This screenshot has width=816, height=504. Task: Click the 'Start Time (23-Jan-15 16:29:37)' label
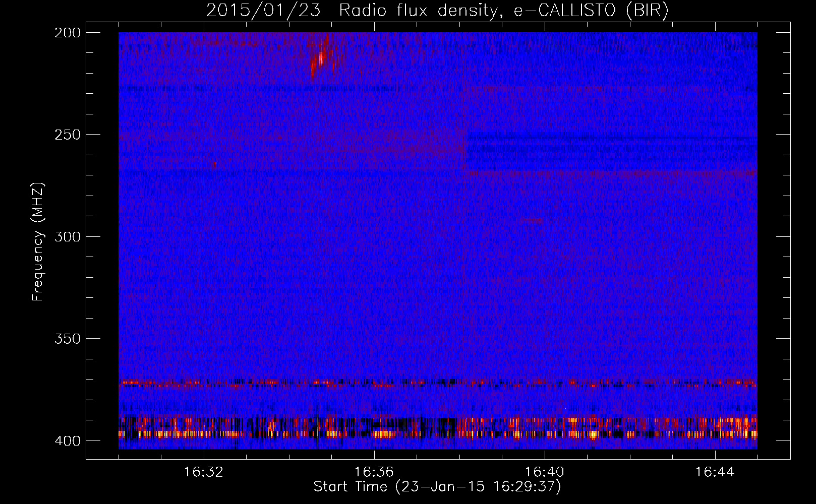tap(437, 487)
